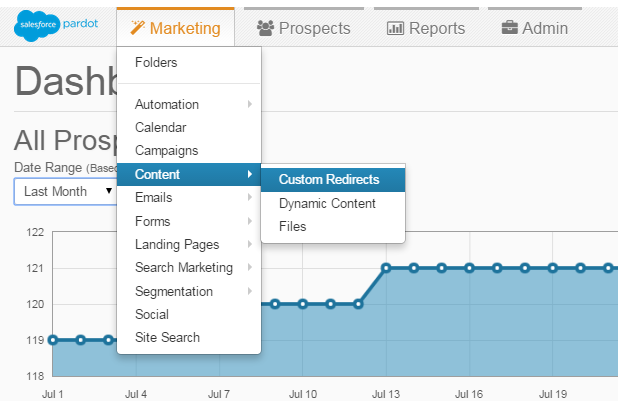This screenshot has height=401, width=618.
Task: Click the Jul 16 chart data point
Action: [x=469, y=268]
